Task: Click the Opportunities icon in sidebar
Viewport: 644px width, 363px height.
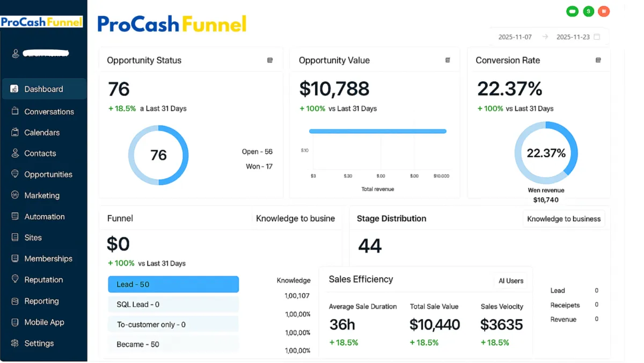Action: click(x=14, y=174)
